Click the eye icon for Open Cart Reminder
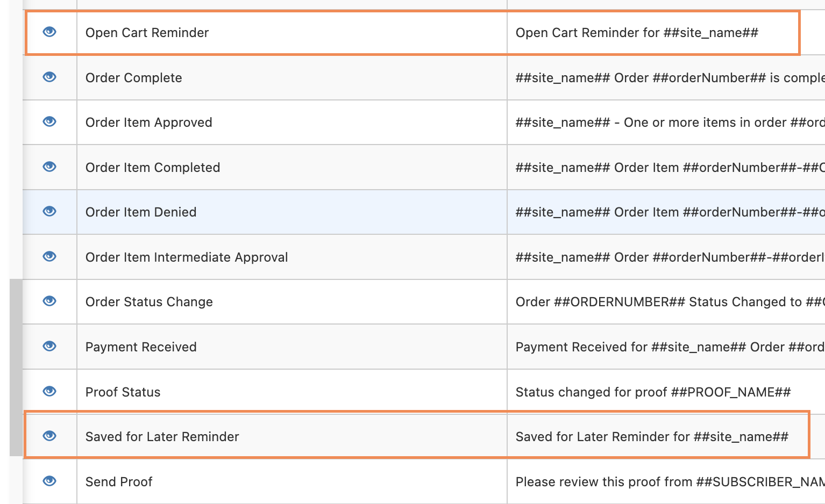 [x=49, y=32]
